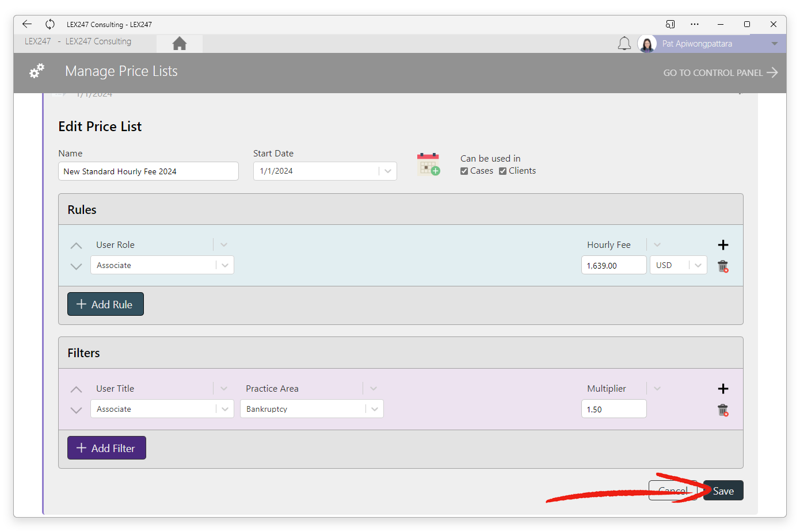800x532 pixels.
Task: Refresh the page with the reload icon
Action: [50, 24]
